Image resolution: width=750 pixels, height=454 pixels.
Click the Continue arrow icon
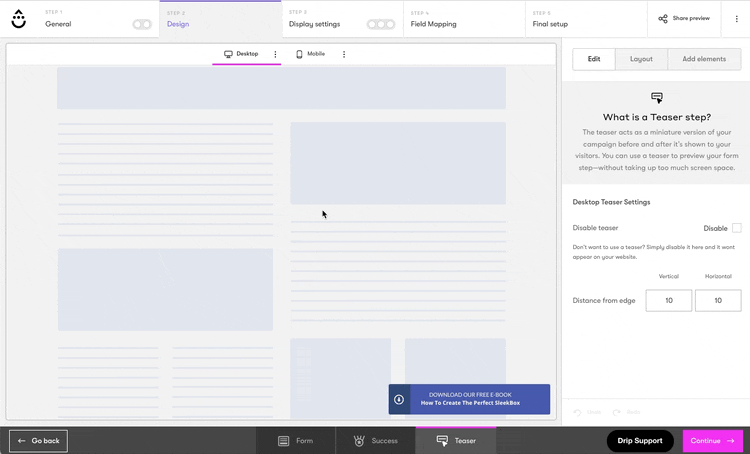click(x=730, y=441)
